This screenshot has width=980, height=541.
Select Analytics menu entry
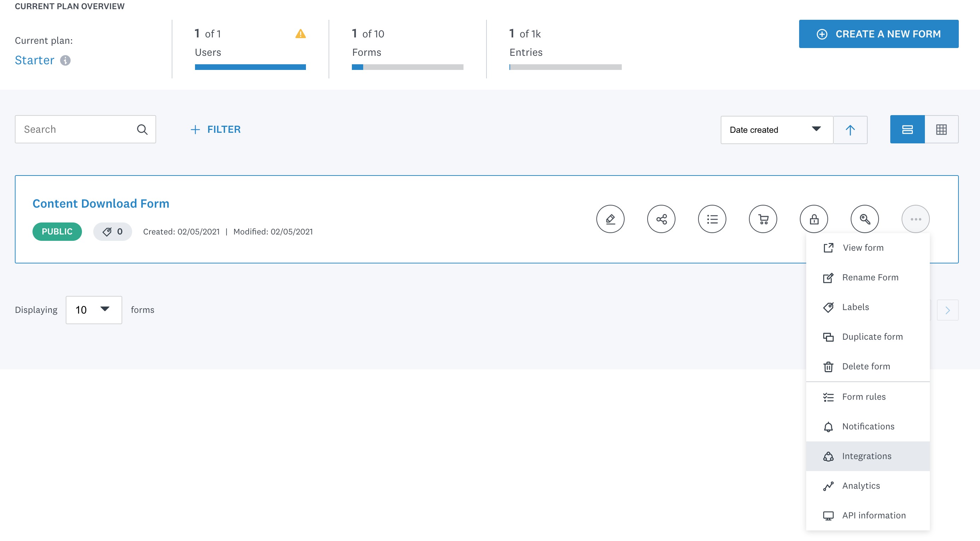pos(868,486)
